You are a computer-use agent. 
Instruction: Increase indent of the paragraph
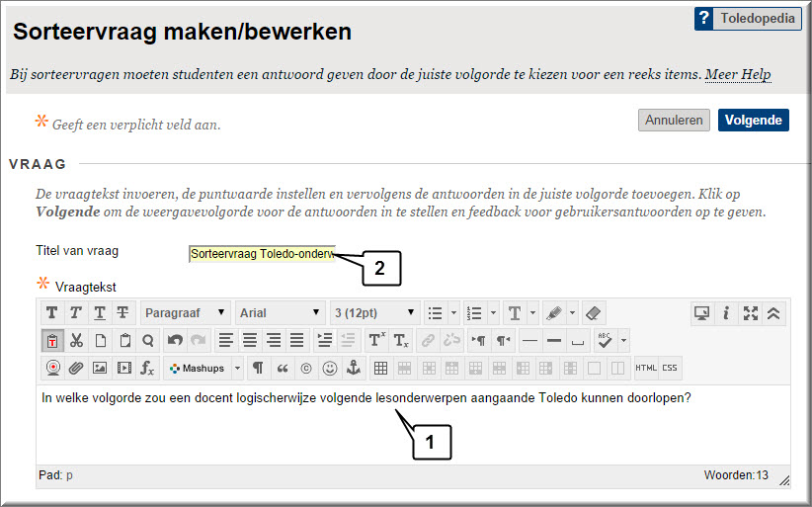point(325,341)
